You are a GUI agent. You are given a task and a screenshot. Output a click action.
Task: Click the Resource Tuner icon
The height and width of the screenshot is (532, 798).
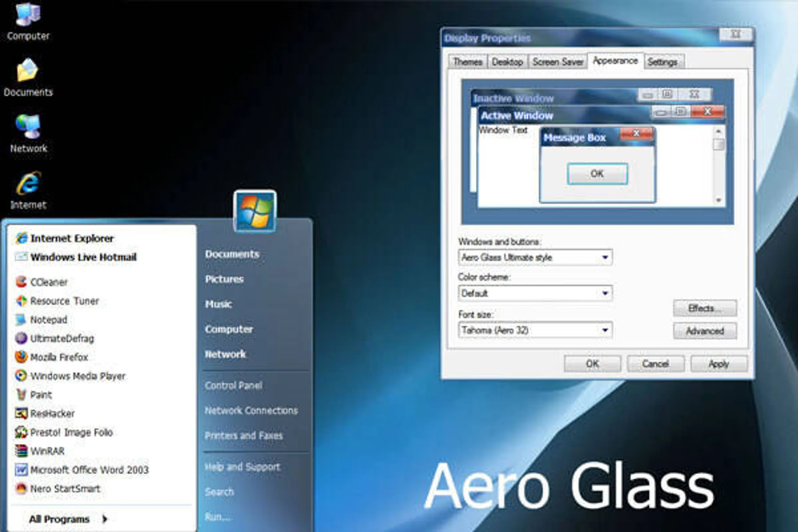tap(21, 301)
